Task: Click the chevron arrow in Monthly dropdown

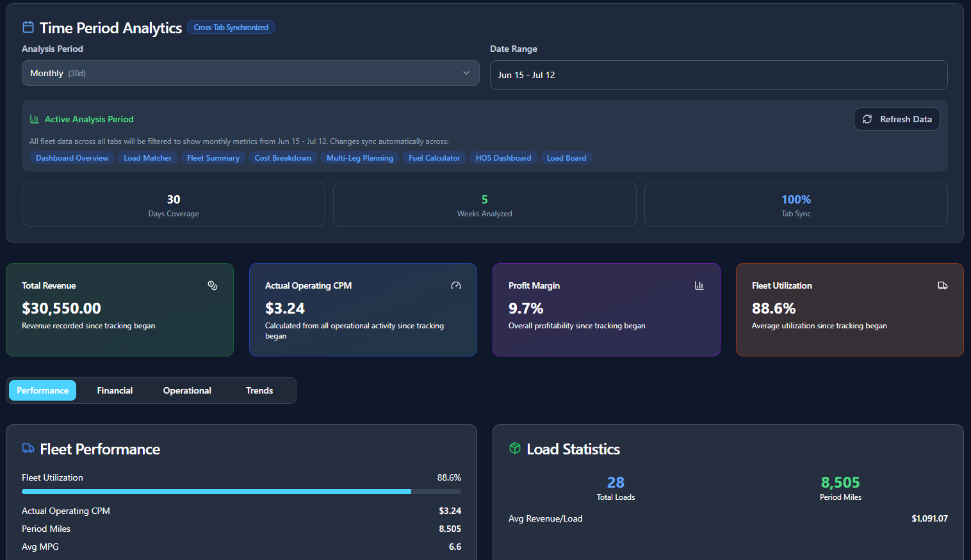Action: (466, 73)
